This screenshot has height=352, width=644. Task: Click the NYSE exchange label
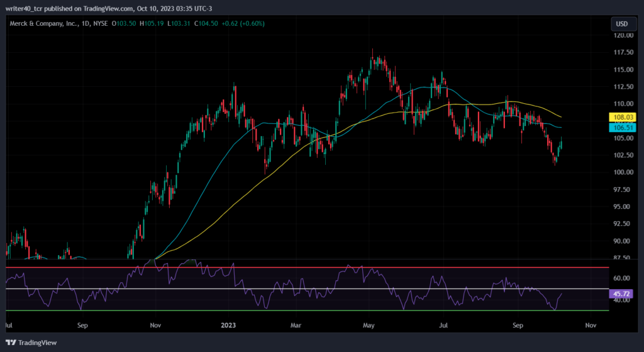[101, 24]
